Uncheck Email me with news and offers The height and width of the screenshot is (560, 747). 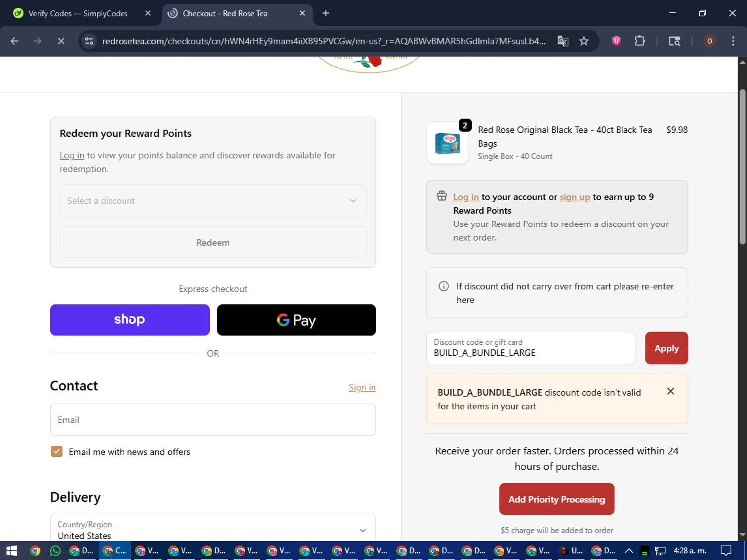pyautogui.click(x=57, y=451)
